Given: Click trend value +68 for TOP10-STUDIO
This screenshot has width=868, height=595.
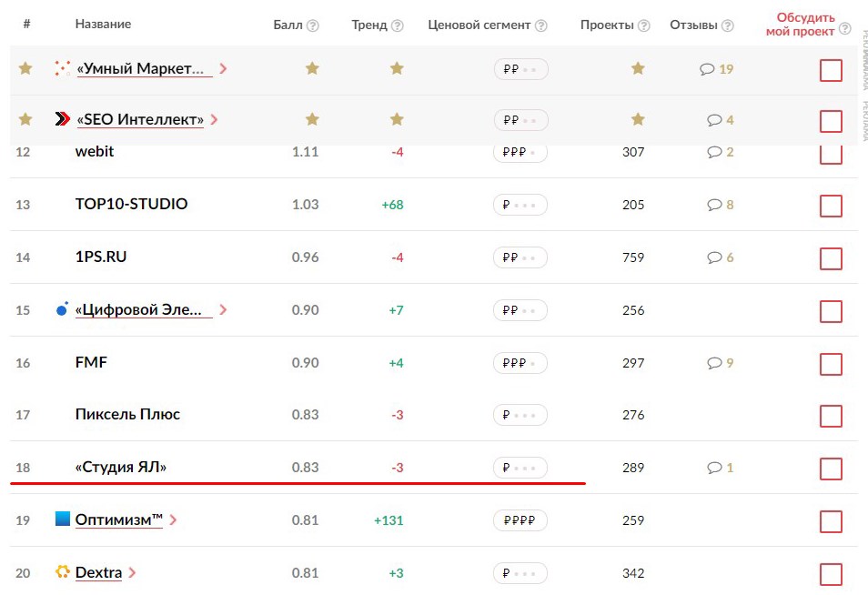Looking at the screenshot, I should [x=392, y=205].
